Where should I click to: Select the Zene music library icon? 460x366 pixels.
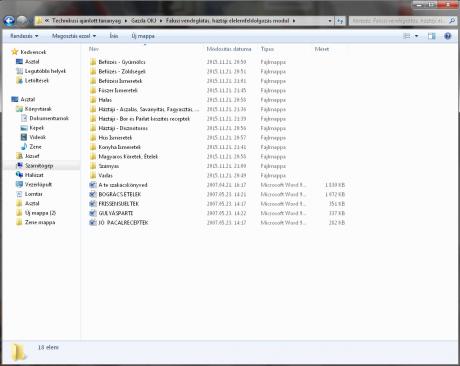point(24,147)
